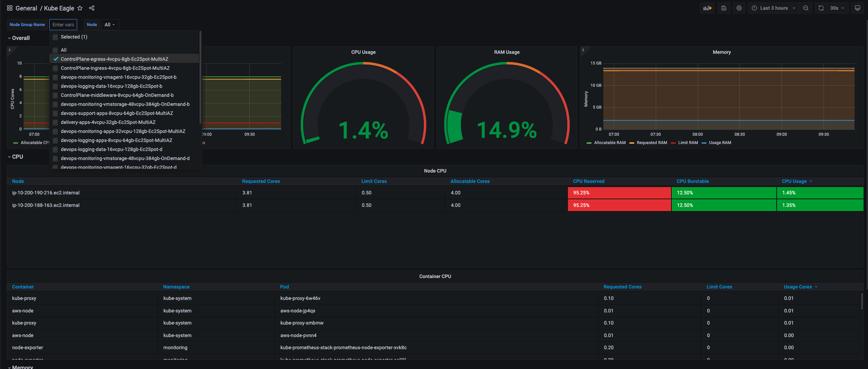The width and height of the screenshot is (868, 369).
Task: Share the dashboard via share icon
Action: [92, 8]
